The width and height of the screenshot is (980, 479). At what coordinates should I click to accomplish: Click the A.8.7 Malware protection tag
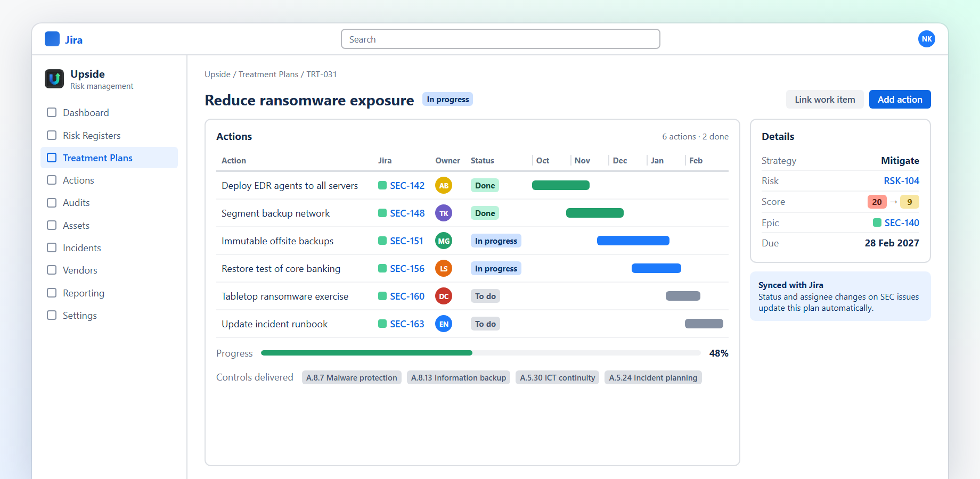click(x=352, y=377)
